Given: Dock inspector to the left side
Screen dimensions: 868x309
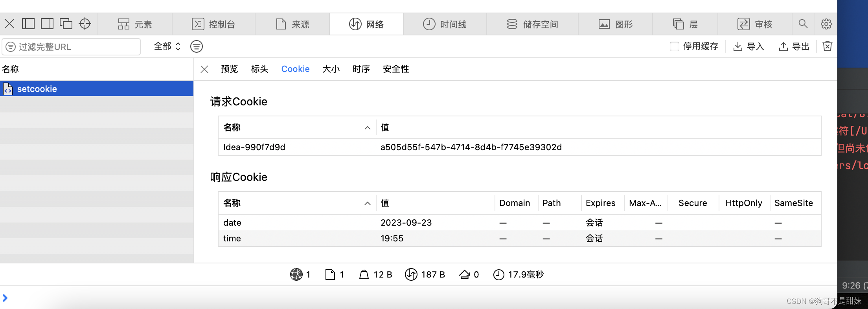Looking at the screenshot, I should (x=28, y=24).
